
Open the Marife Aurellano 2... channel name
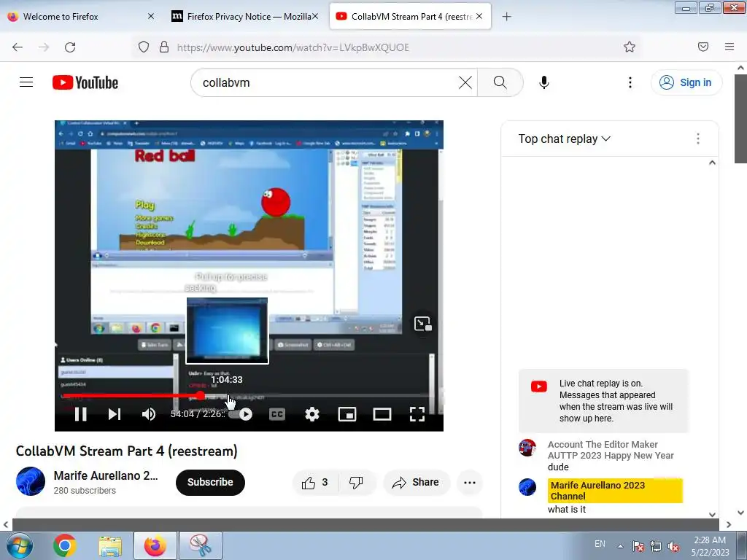tap(106, 475)
